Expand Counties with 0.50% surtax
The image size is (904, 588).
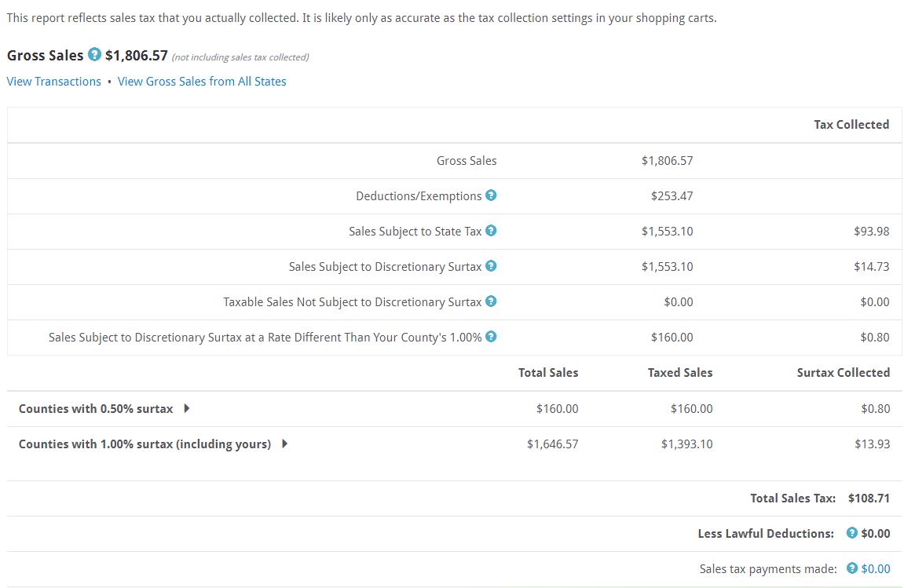click(x=187, y=408)
